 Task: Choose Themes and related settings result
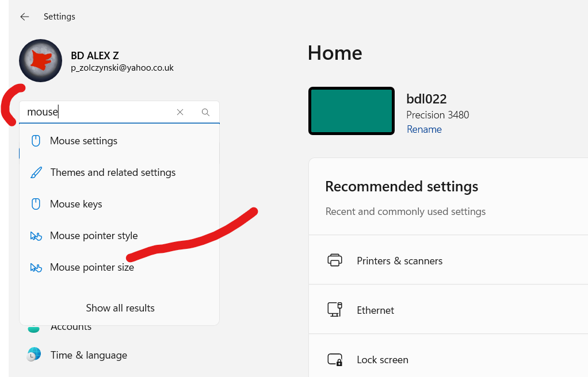point(119,172)
